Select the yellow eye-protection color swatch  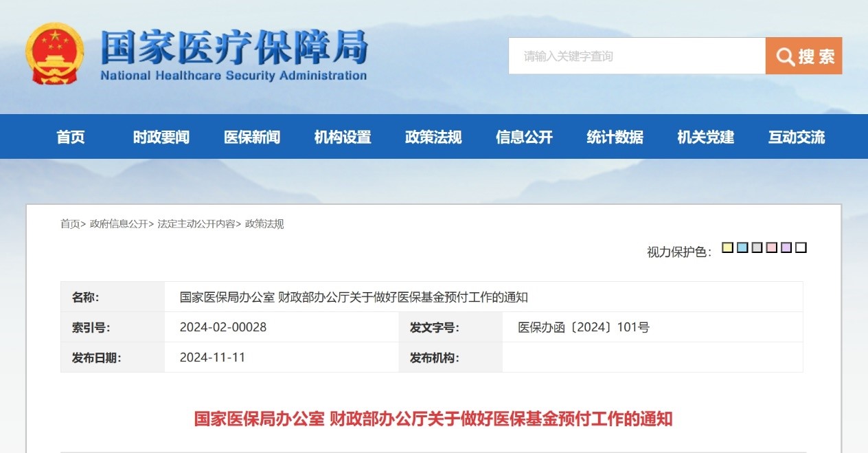(728, 247)
